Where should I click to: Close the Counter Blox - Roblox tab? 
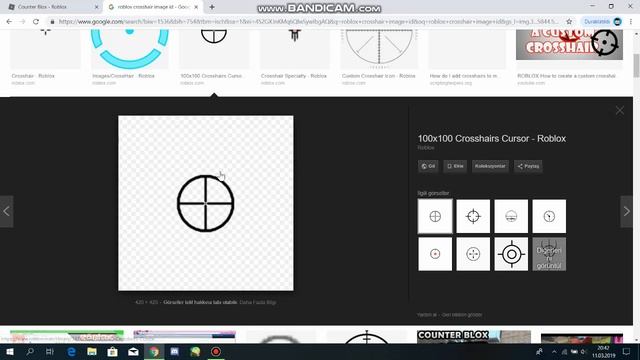point(97,7)
